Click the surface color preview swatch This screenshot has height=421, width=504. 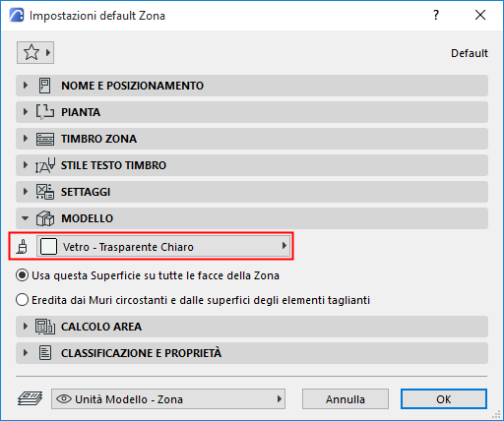point(48,247)
